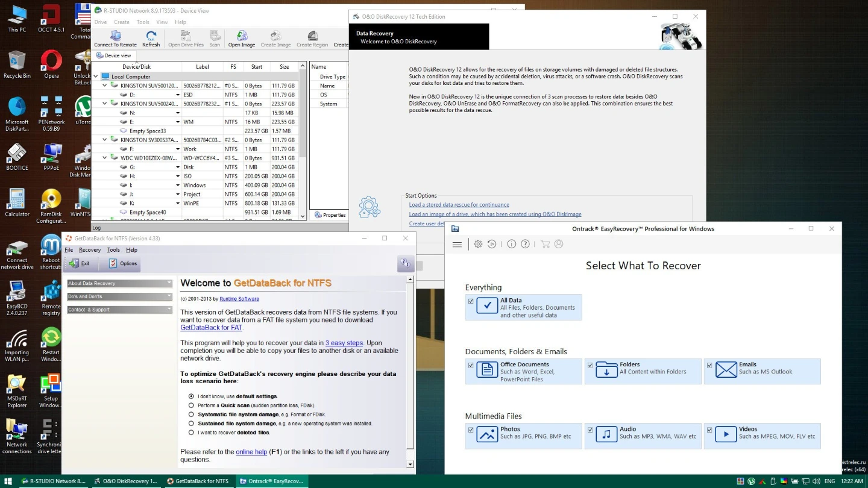Click the Refresh icon in R-Studio
This screenshot has height=488, width=868.
(x=151, y=39)
